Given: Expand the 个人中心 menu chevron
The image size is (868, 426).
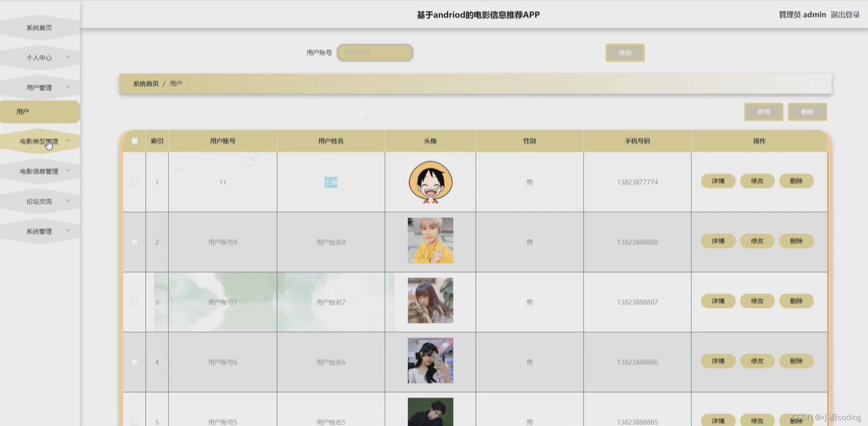Looking at the screenshot, I should pos(68,57).
